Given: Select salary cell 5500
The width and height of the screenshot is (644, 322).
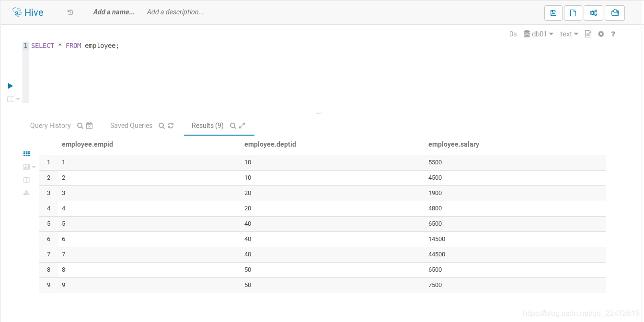Looking at the screenshot, I should (x=435, y=162).
